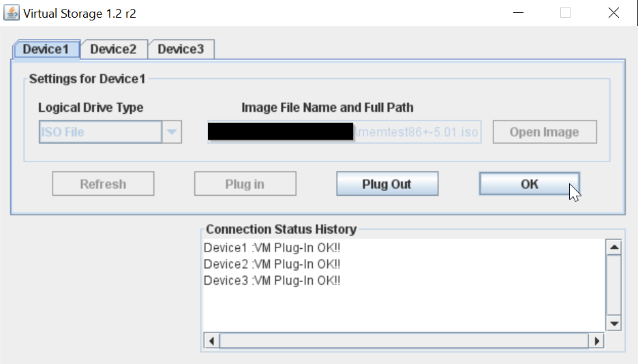
Task: Click the vertical scrollbar track in history
Action: (x=614, y=286)
